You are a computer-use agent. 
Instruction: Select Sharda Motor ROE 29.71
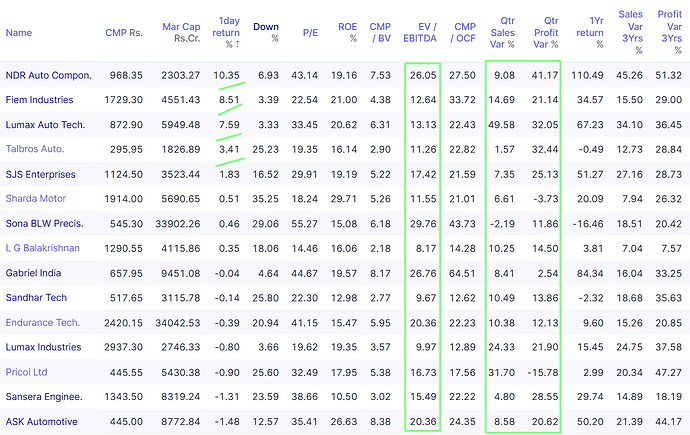[344, 199]
